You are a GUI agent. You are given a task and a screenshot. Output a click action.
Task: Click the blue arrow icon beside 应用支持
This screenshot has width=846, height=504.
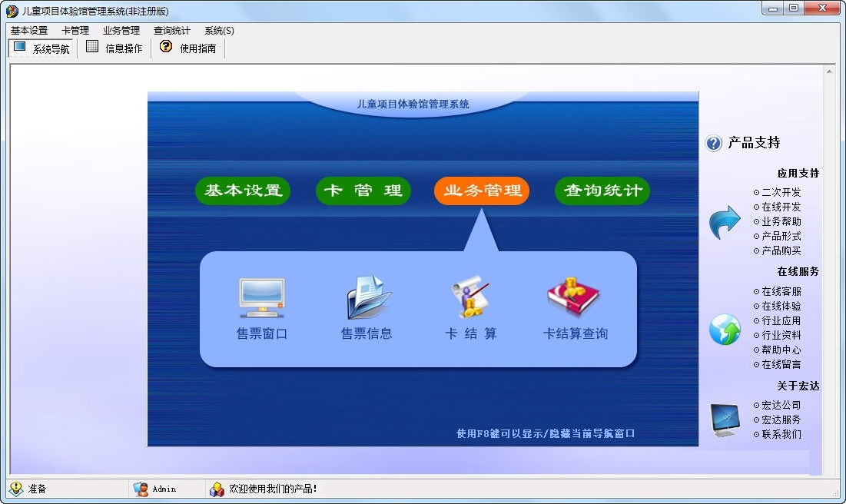point(725,222)
